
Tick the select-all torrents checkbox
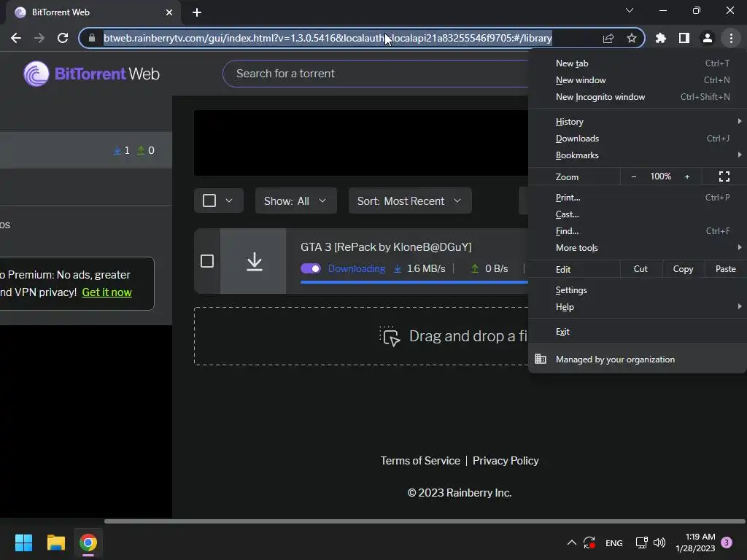click(209, 201)
